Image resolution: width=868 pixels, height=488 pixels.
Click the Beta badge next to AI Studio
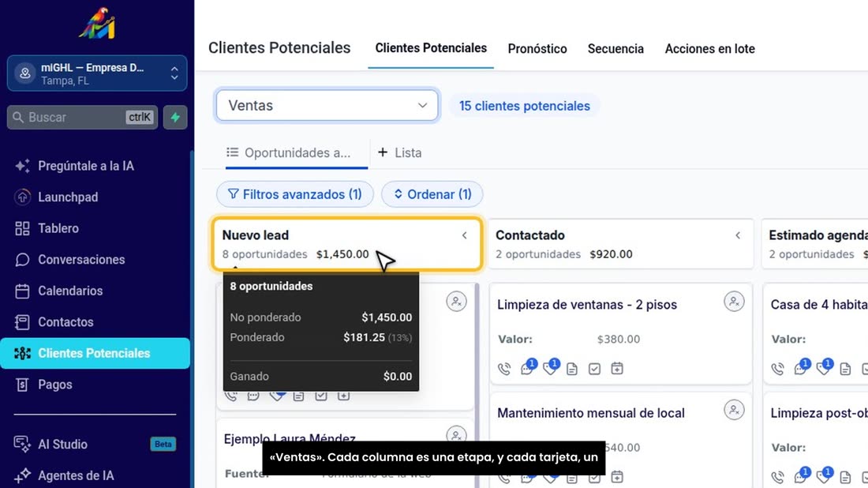pyautogui.click(x=163, y=445)
